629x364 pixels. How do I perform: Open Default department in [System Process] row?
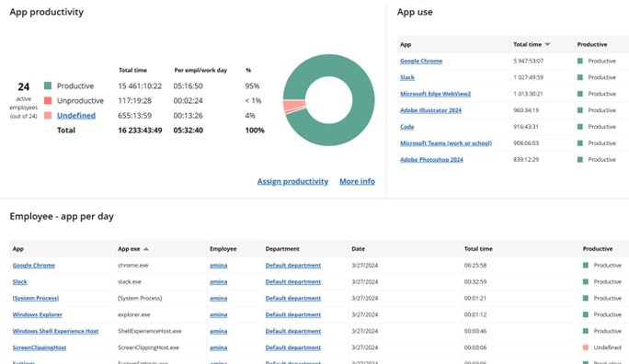[x=293, y=298]
